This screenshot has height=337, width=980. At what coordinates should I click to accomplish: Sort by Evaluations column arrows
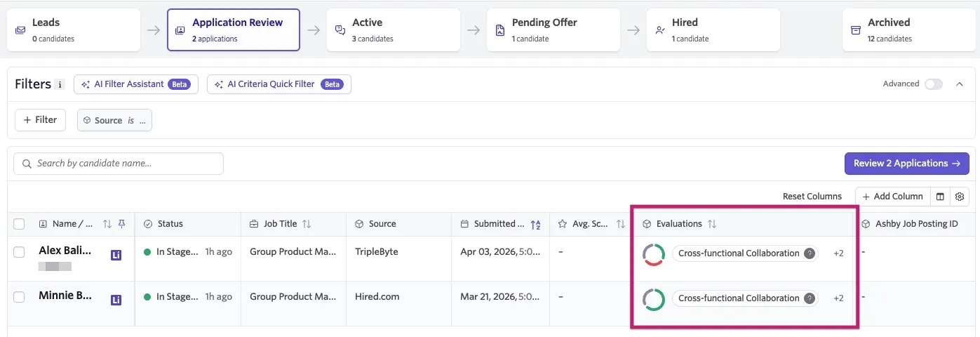(x=712, y=224)
